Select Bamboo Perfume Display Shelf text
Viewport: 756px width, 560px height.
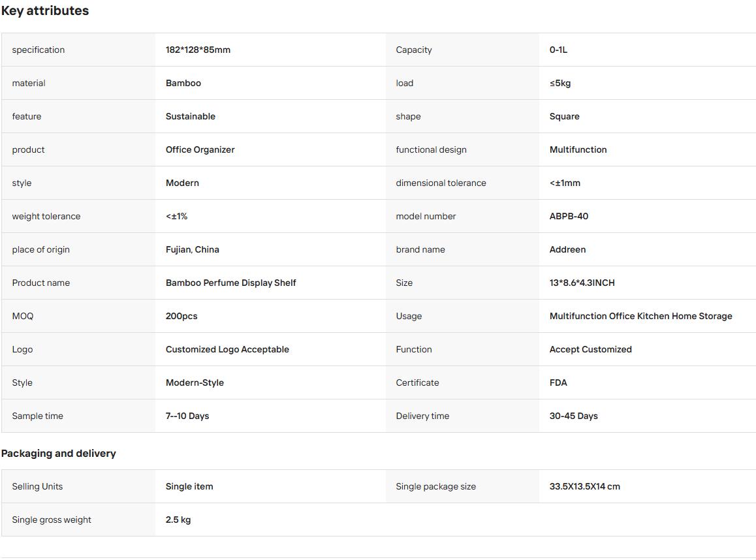[231, 283]
